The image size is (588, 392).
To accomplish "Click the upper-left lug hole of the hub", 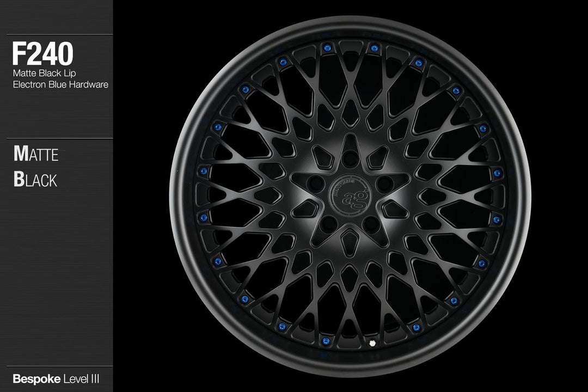I will point(315,183).
